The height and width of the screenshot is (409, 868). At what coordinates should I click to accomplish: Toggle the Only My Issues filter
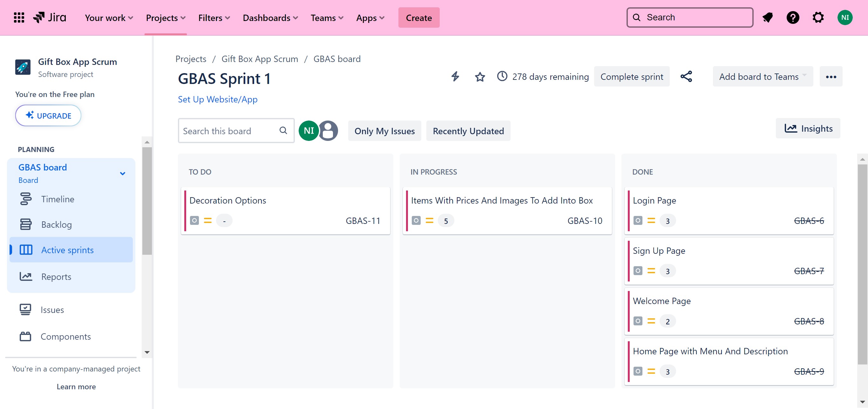384,131
